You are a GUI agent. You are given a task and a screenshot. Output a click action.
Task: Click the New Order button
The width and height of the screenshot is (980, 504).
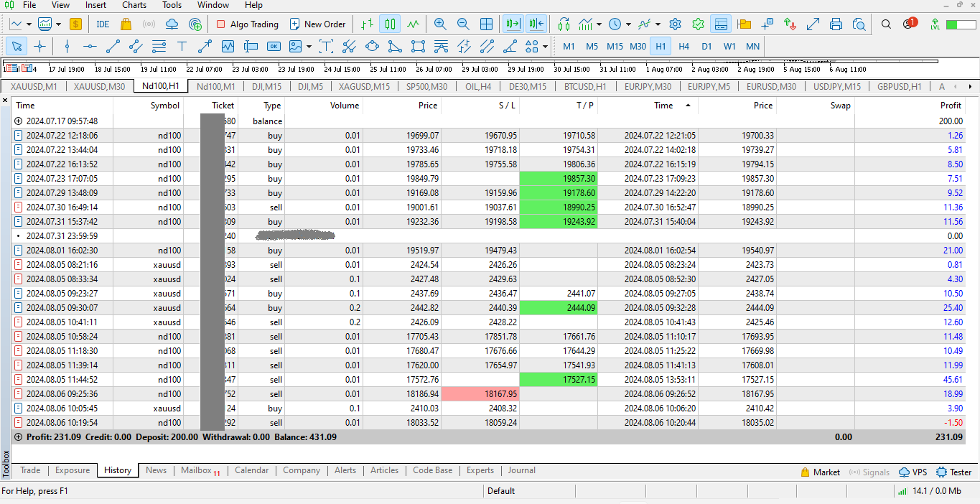pyautogui.click(x=317, y=24)
